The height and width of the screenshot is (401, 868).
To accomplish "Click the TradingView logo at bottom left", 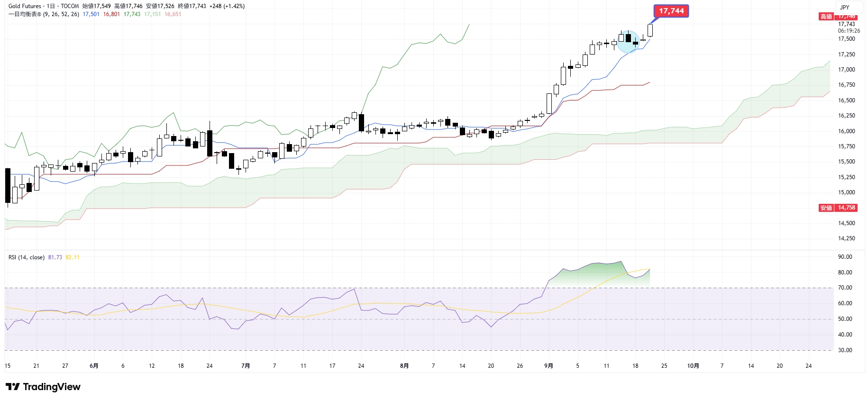I will (43, 387).
